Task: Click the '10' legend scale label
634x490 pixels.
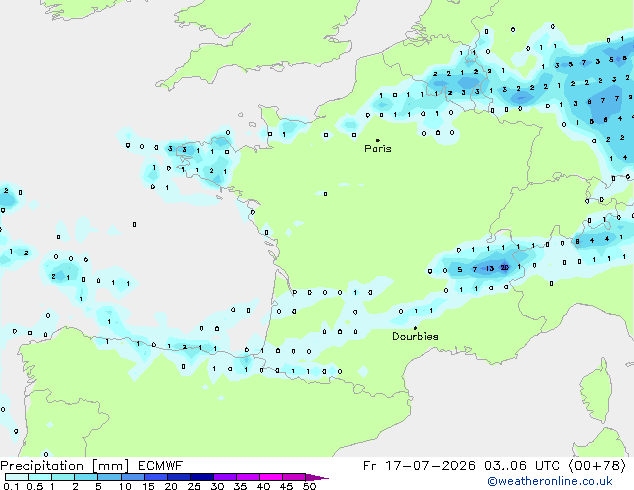Action: coord(125,486)
